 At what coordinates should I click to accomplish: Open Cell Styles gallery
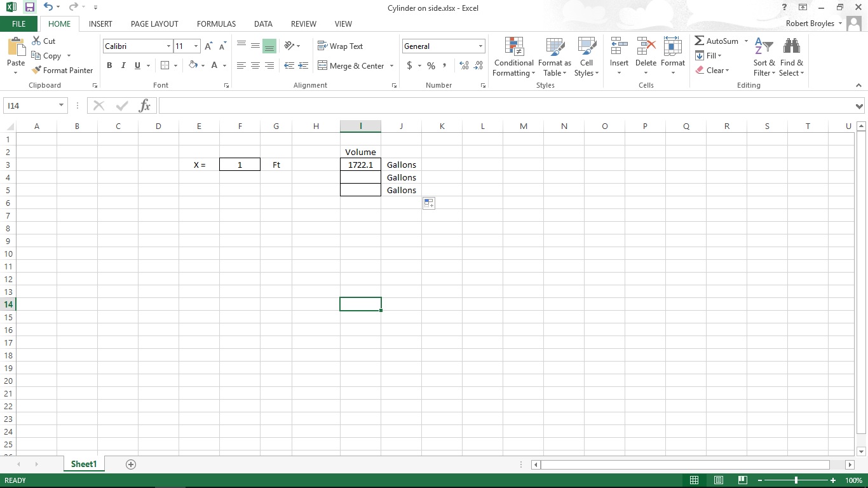click(x=587, y=57)
